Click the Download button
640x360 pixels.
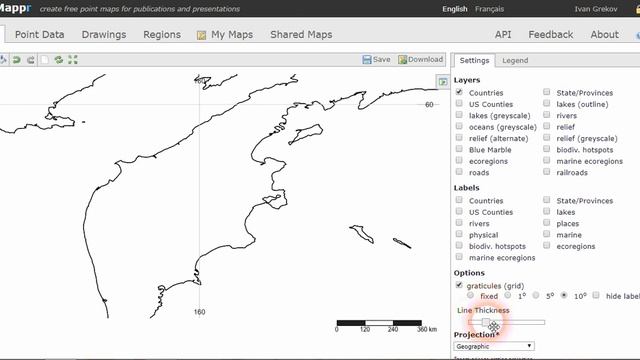coord(420,60)
